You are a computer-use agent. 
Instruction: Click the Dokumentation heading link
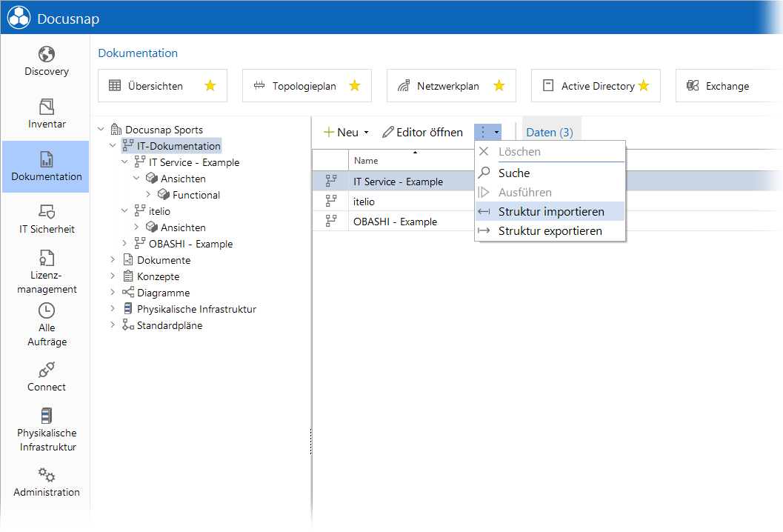click(138, 53)
